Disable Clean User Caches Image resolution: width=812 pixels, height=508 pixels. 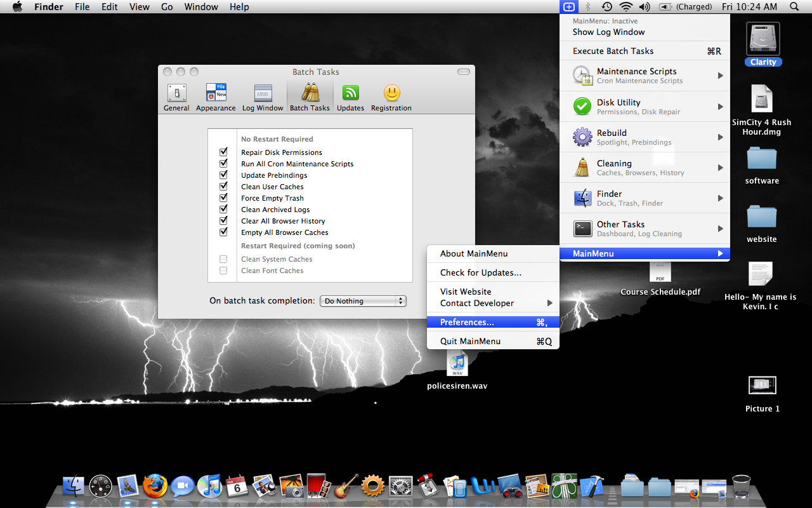223,187
